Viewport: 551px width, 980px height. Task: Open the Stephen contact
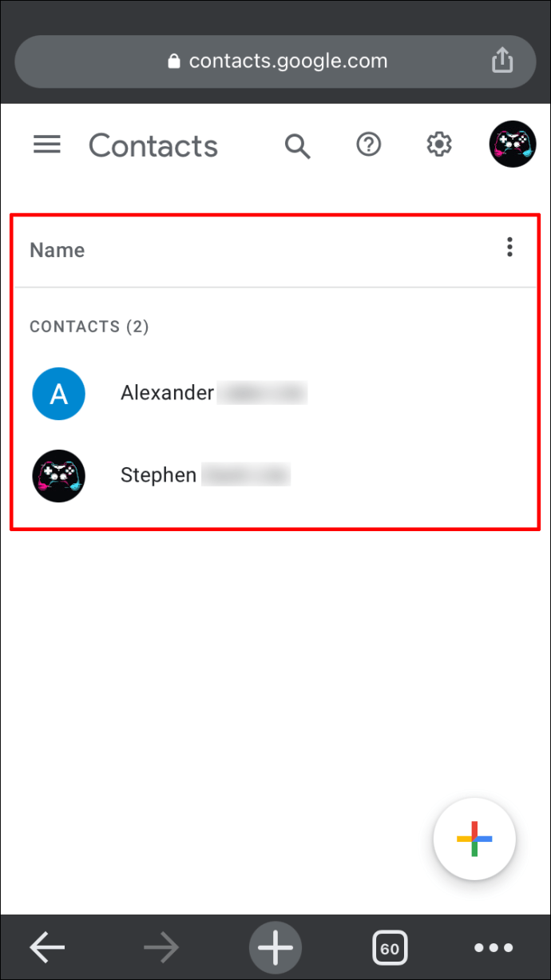(x=275, y=476)
